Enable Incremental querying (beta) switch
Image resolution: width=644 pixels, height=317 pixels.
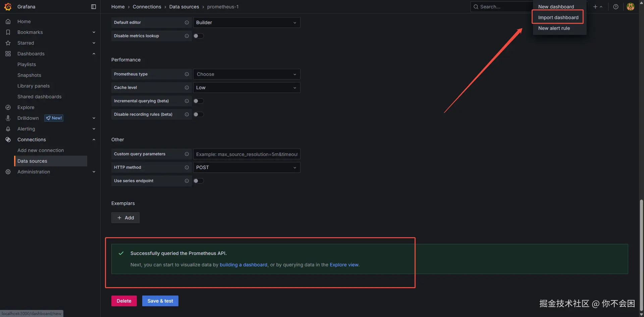[199, 101]
